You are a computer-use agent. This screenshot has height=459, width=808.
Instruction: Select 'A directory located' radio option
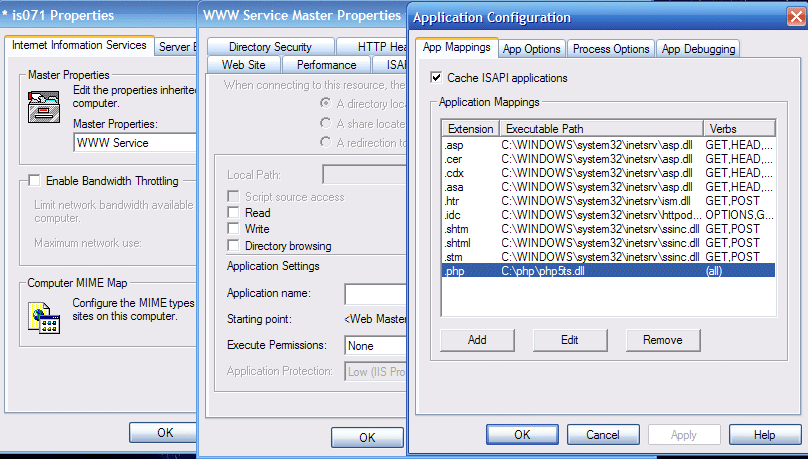tap(325, 103)
